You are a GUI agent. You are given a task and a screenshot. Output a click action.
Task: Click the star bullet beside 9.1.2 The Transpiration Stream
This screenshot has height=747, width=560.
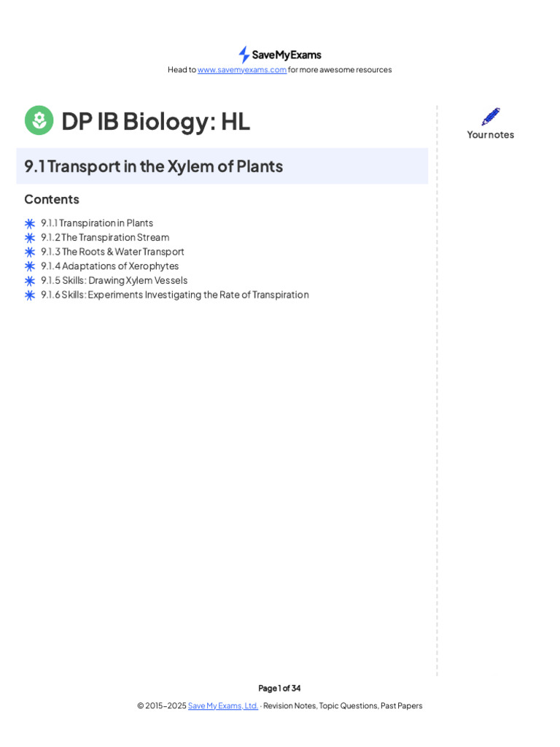[30, 238]
